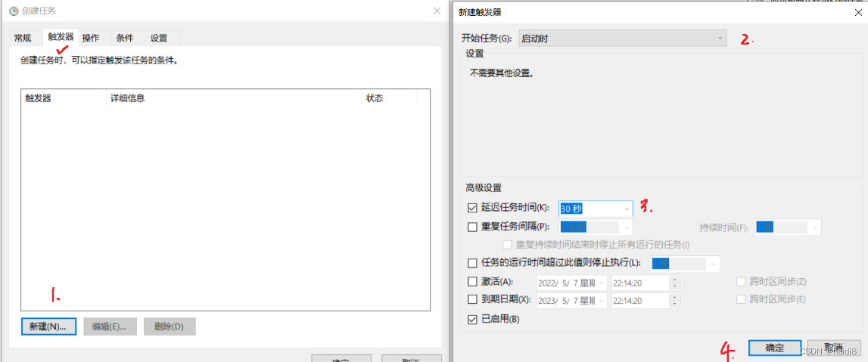
Task: Toggle the 激活 checkbox
Action: tap(472, 282)
